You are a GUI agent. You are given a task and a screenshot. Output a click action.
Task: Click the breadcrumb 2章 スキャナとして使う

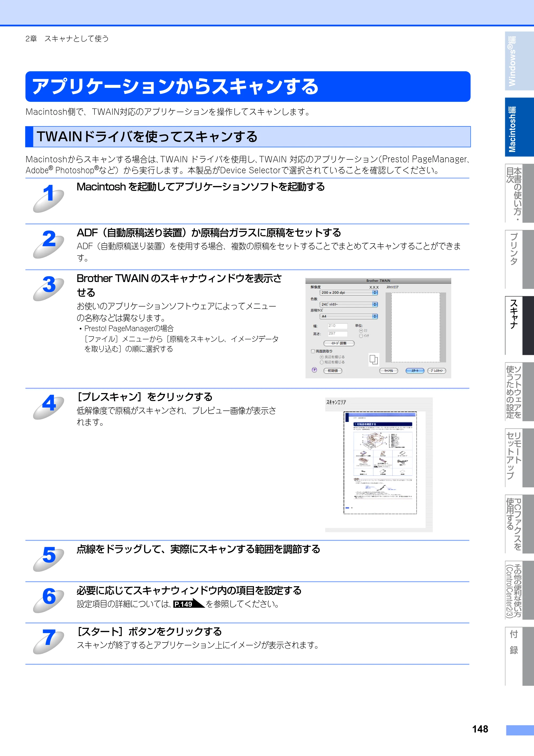click(x=67, y=38)
